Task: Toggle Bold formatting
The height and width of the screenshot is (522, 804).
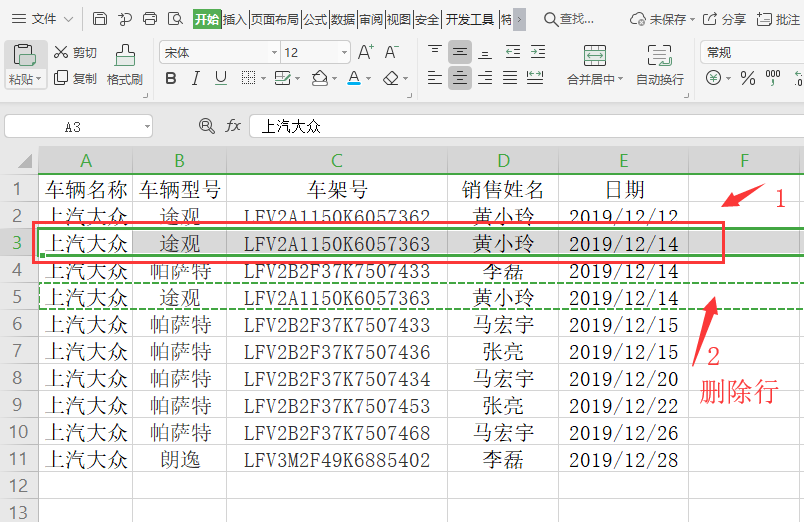Action: (171, 78)
